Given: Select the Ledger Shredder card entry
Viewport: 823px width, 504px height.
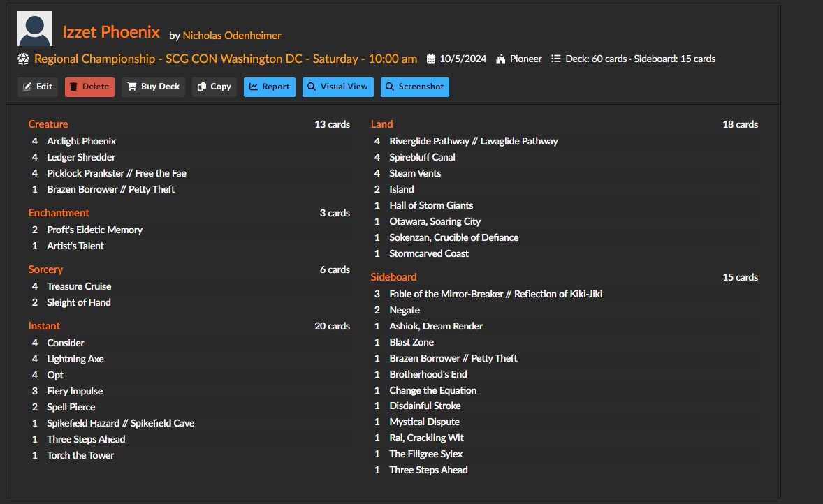Looking at the screenshot, I should 81,157.
